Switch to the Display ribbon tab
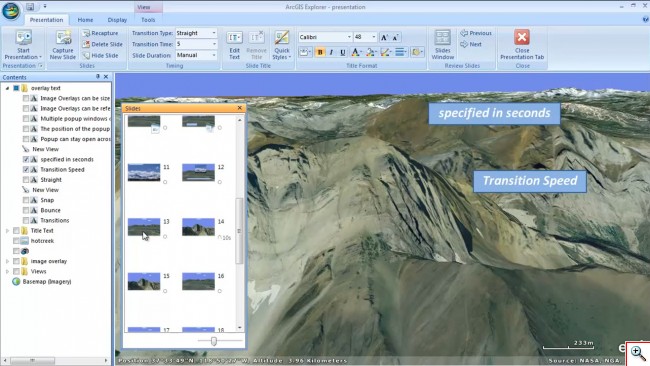The width and height of the screenshot is (650, 366). coord(117,20)
